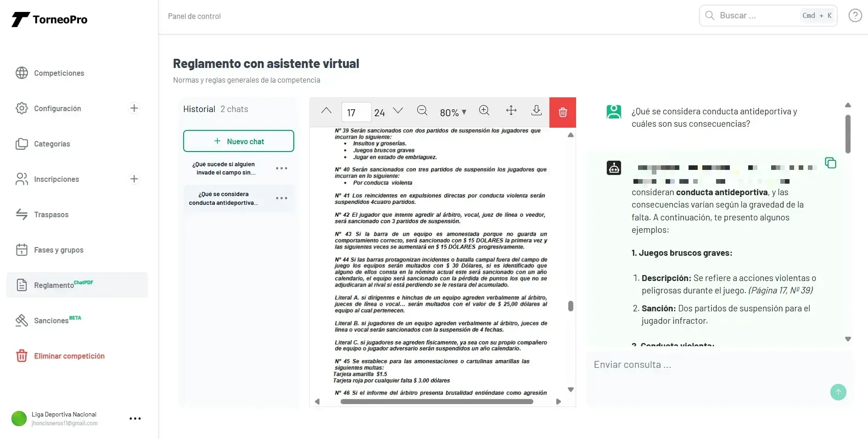Open help question mark icon

[x=855, y=16]
